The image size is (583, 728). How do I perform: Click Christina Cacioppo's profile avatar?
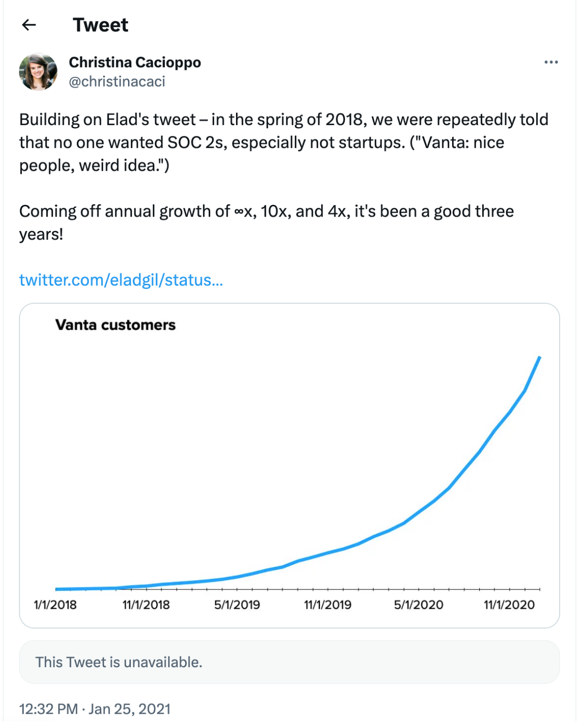tap(38, 72)
